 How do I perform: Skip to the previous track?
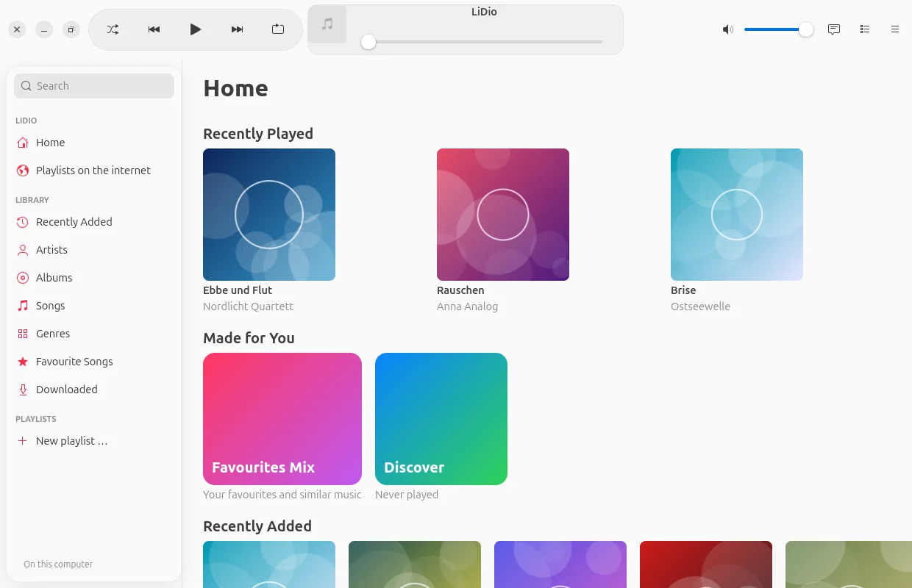point(154,29)
